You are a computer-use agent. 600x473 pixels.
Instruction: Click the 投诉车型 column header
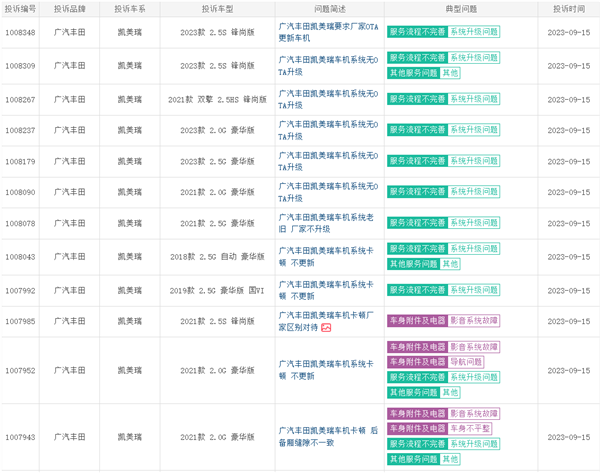pos(216,8)
